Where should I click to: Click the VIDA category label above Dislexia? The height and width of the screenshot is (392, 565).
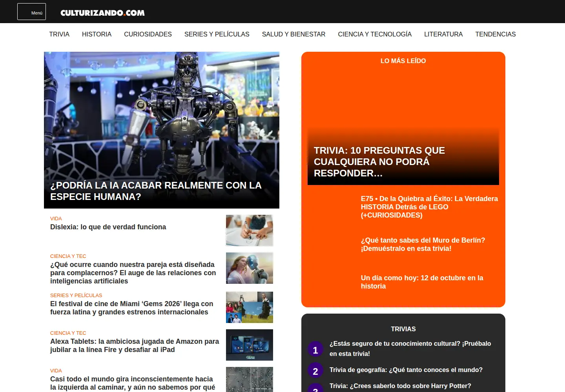point(56,218)
